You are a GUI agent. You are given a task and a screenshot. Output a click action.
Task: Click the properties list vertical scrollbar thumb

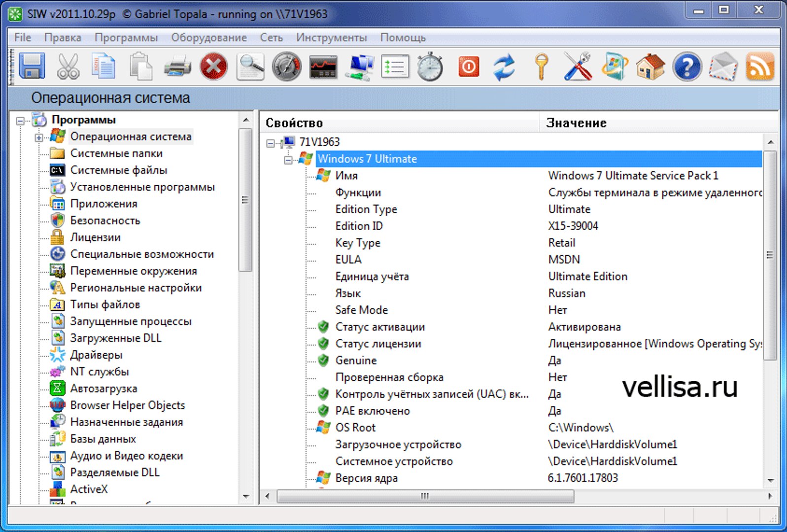[770, 255]
